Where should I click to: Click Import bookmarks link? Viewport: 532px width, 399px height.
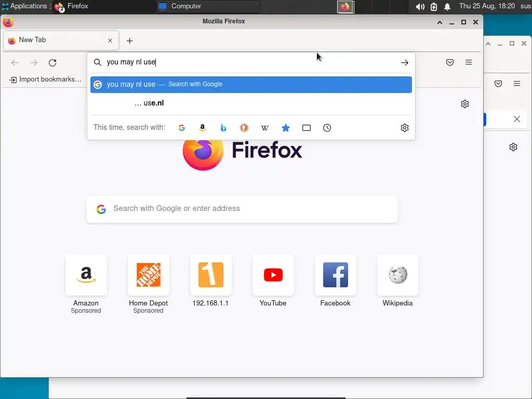tap(46, 79)
